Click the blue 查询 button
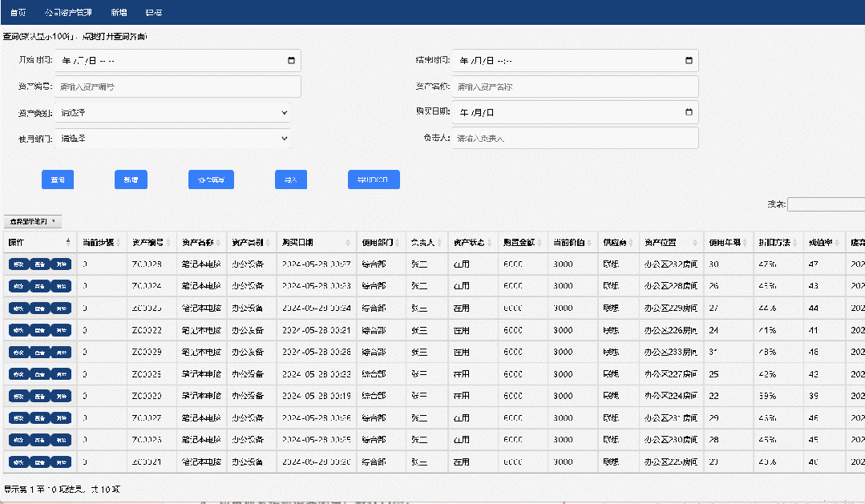The image size is (865, 504). tap(58, 179)
